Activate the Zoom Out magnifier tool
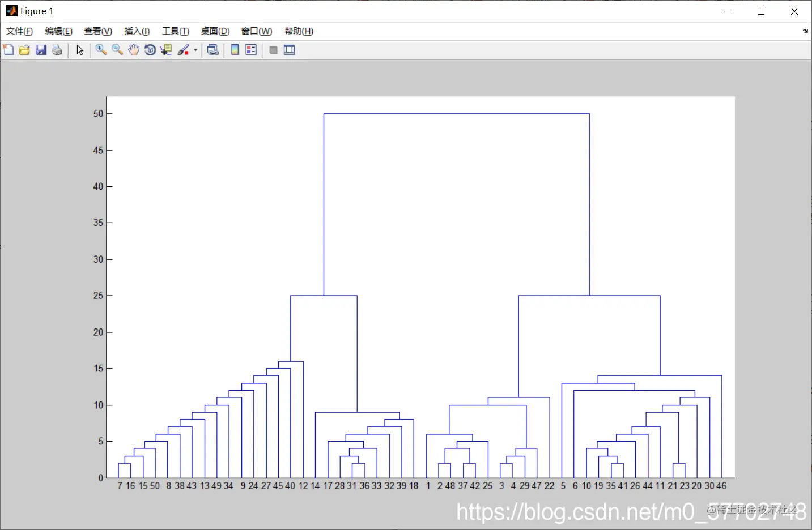 (x=117, y=50)
